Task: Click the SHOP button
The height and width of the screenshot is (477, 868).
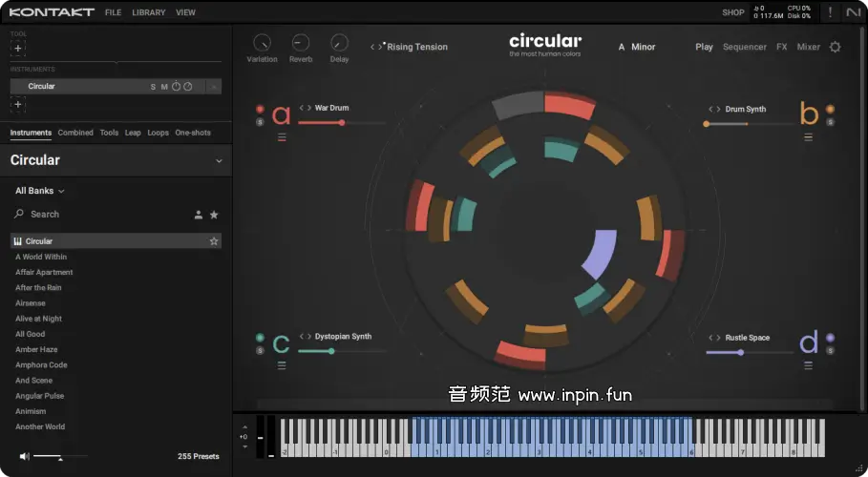Action: point(732,12)
